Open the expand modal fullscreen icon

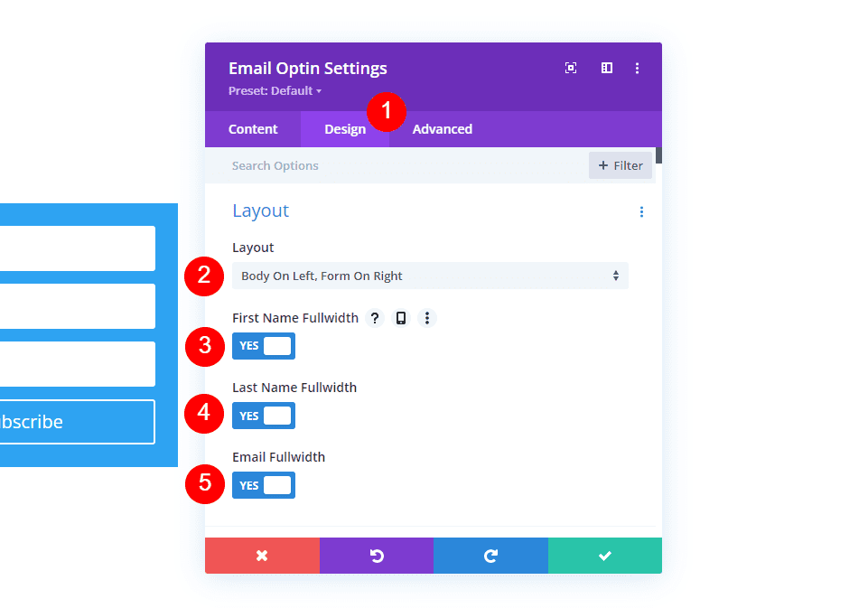[x=571, y=67]
